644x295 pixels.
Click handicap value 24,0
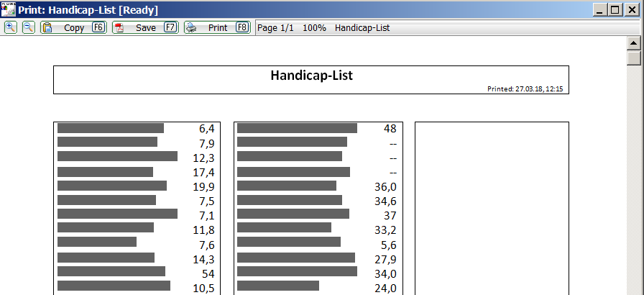pos(386,288)
